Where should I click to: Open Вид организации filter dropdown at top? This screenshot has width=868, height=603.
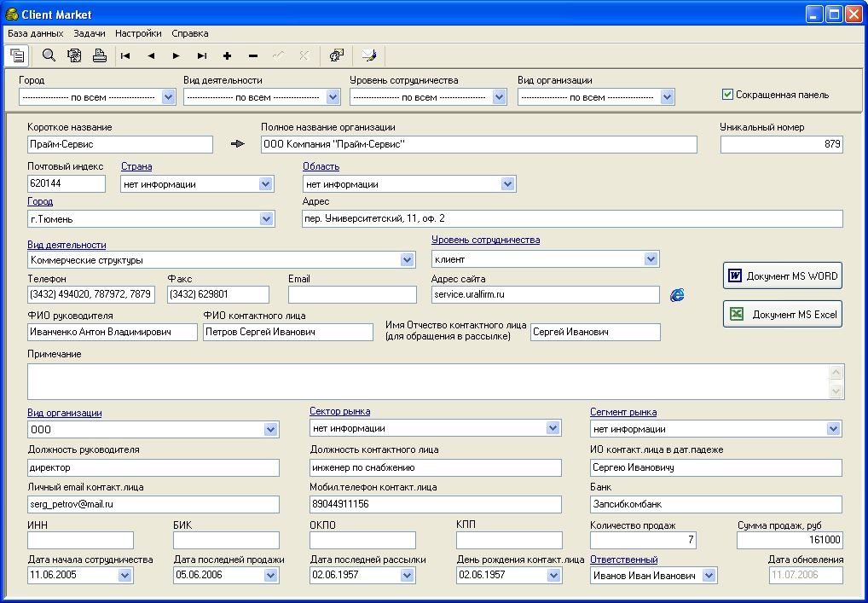[x=667, y=97]
